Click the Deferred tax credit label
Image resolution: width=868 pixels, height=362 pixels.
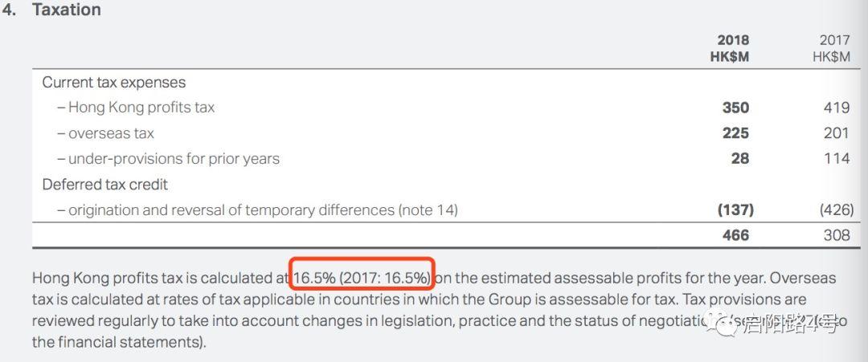105,184
